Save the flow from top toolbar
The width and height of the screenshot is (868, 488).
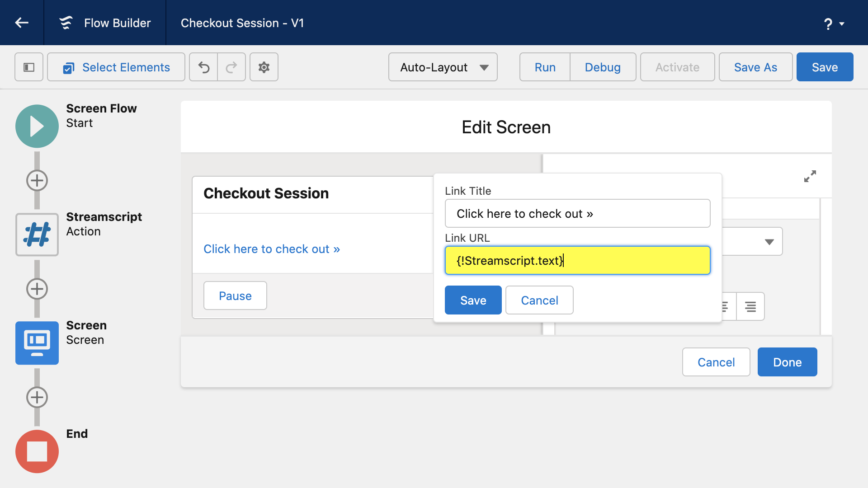(825, 67)
